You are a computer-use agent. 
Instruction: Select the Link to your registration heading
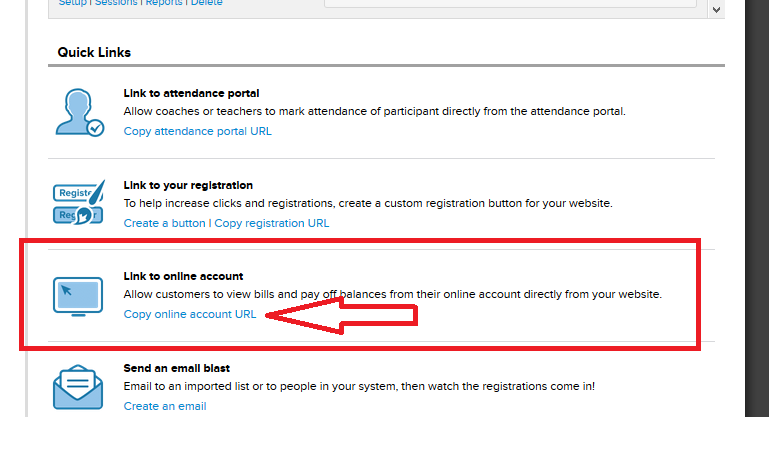[x=188, y=185]
